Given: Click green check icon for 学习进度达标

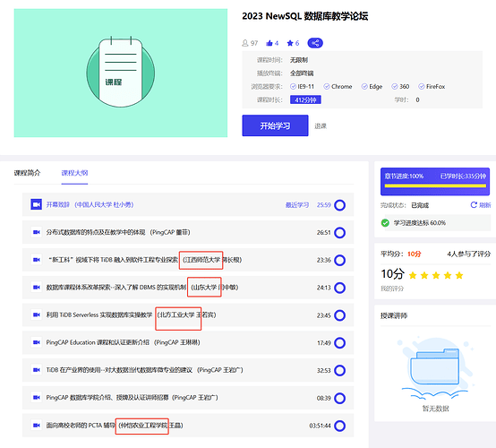Looking at the screenshot, I should pyautogui.click(x=385, y=223).
